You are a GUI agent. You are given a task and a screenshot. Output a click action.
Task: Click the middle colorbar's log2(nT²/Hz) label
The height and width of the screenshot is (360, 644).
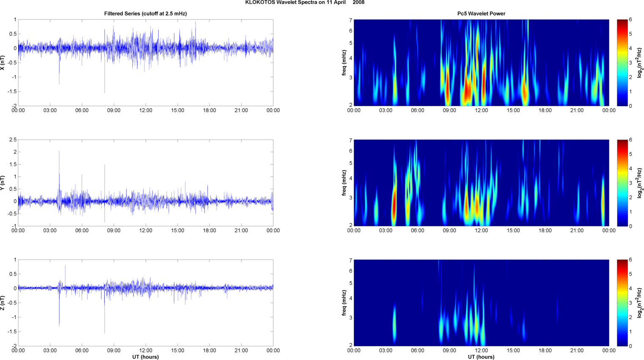click(x=640, y=183)
